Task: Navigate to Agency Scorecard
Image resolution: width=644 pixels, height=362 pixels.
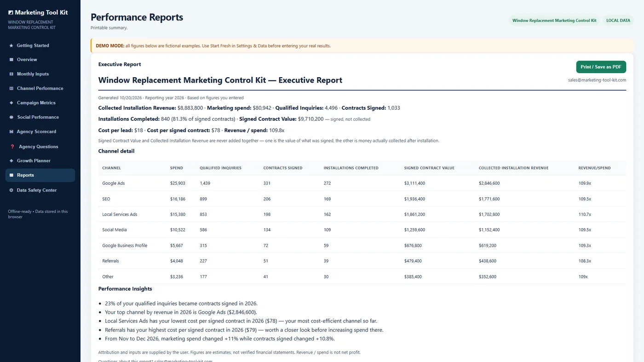Action: [x=40, y=132]
